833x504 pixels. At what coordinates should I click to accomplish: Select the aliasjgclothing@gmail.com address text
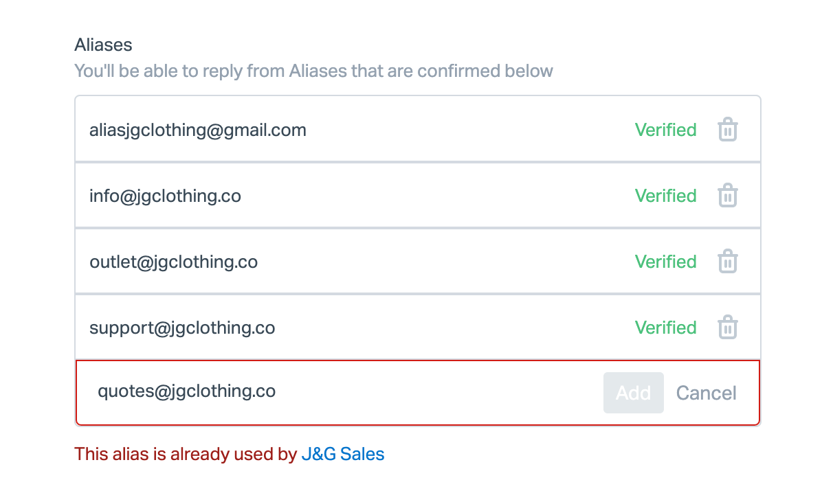point(198,130)
